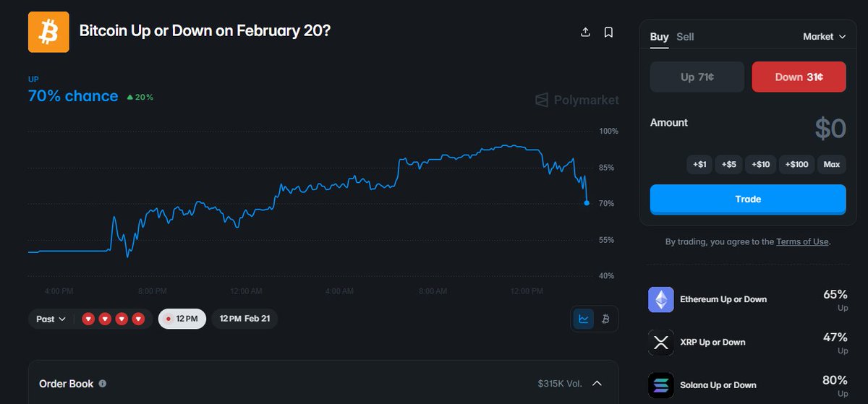Image resolution: width=868 pixels, height=404 pixels.
Task: Select the live 12 PM market pill
Action: coord(182,319)
